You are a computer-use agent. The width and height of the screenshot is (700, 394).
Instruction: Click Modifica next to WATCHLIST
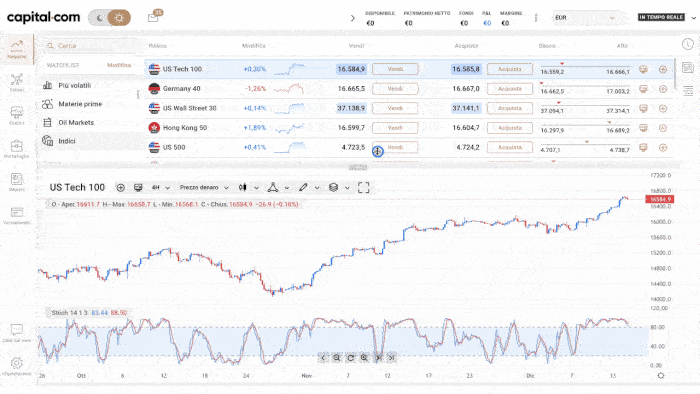coord(119,65)
